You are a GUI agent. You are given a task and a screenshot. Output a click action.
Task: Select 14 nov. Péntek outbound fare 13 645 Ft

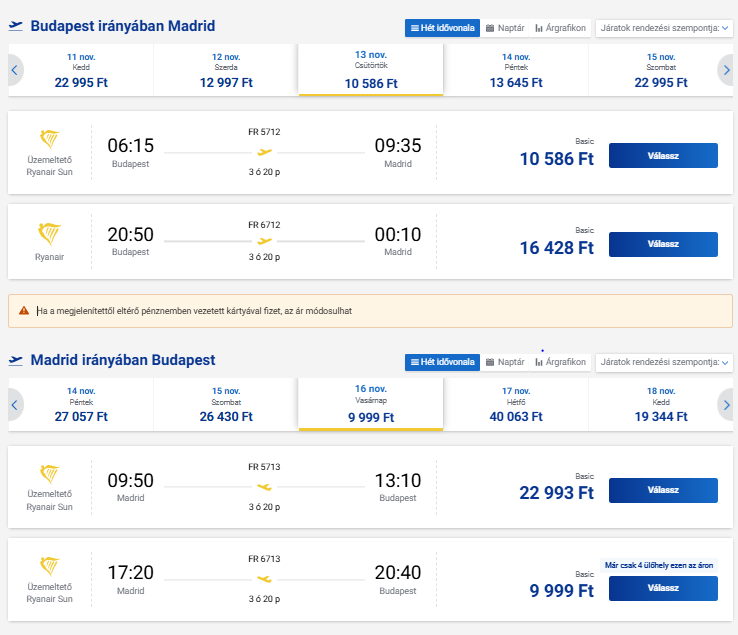(x=515, y=70)
